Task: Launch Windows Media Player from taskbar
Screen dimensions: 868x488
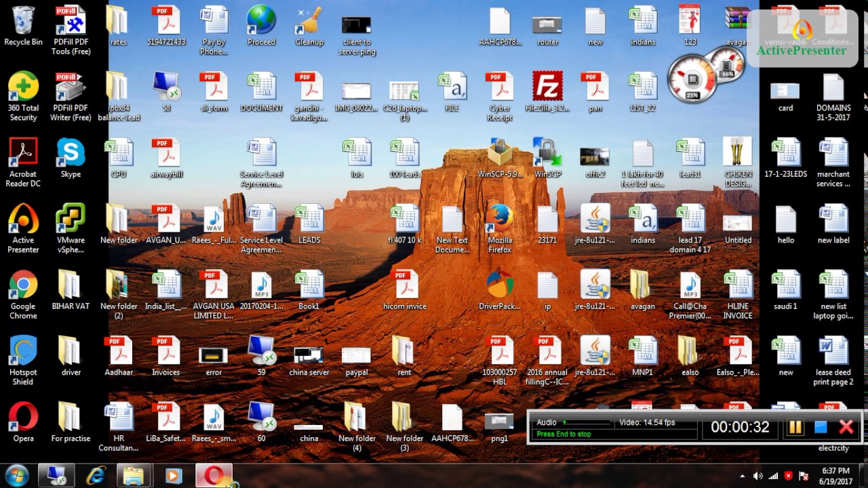Action: 174,476
